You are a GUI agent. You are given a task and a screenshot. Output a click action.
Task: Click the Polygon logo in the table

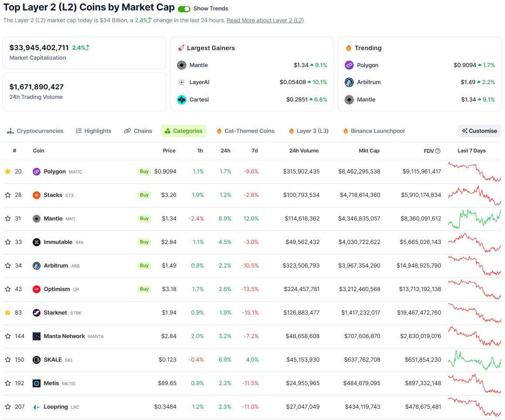point(37,171)
